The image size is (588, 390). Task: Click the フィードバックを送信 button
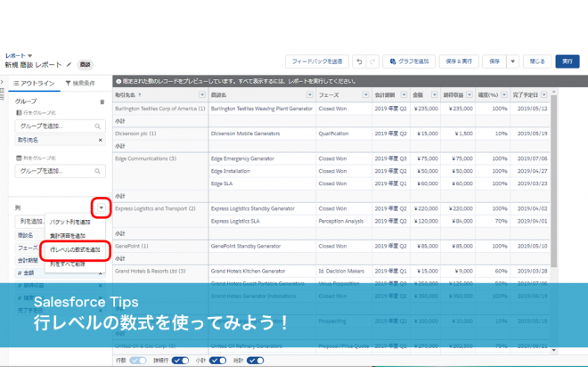(x=317, y=61)
